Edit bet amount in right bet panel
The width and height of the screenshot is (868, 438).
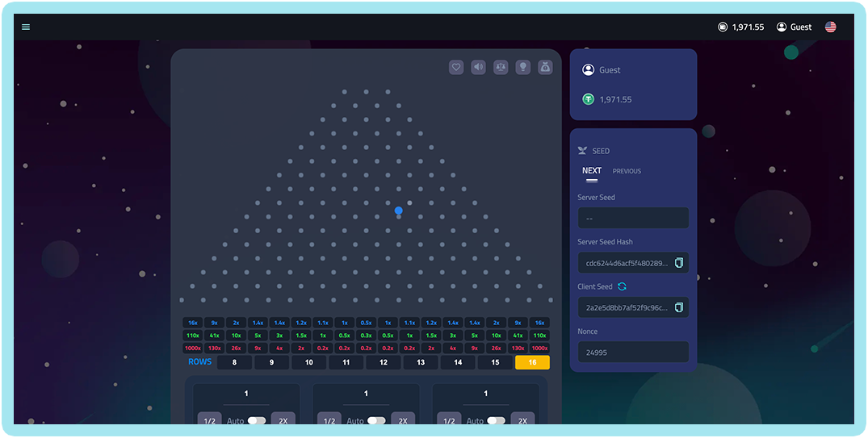(x=486, y=394)
